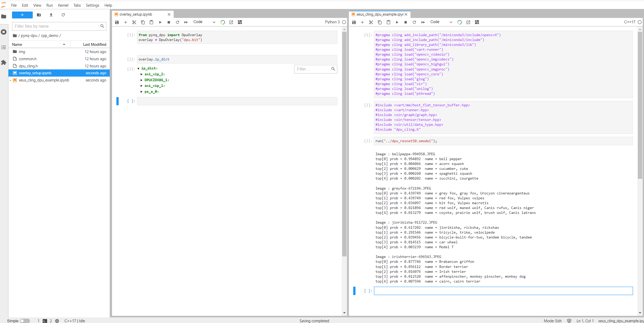
Task: Restart and run all in xeus_cling notebook
Action: [423, 22]
